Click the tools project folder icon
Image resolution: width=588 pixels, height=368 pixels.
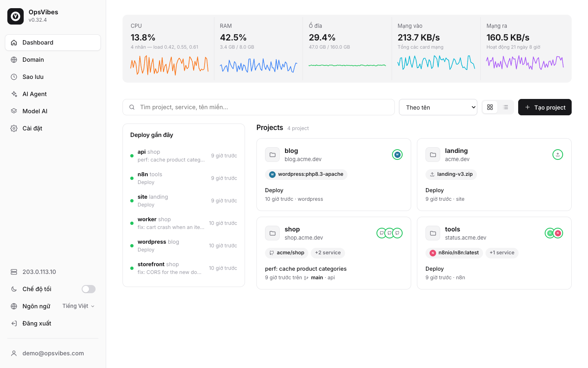tap(433, 233)
